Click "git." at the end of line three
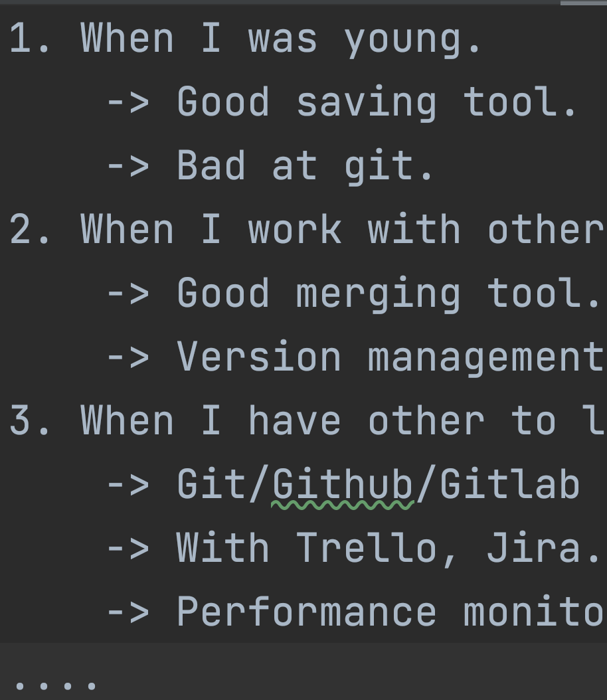The height and width of the screenshot is (700, 607). (x=389, y=166)
